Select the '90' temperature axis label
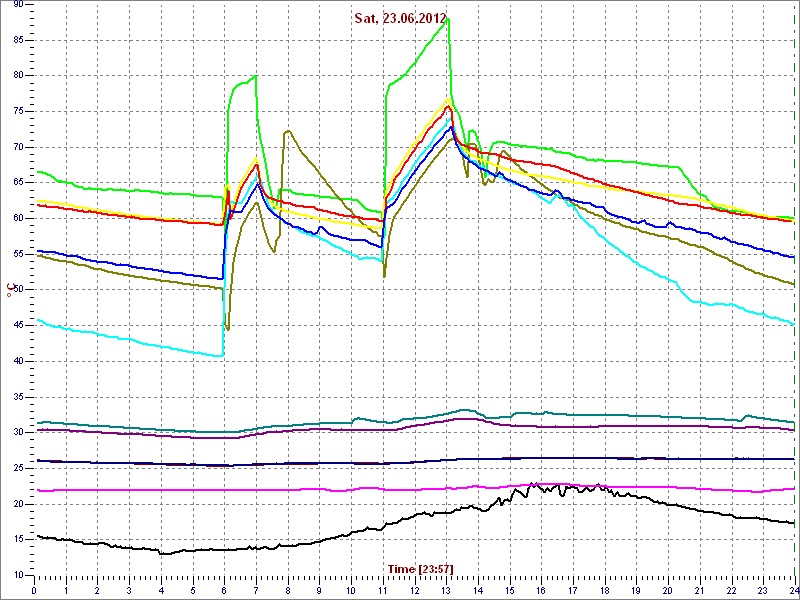Viewport: 800px width, 600px height. [x=19, y=5]
